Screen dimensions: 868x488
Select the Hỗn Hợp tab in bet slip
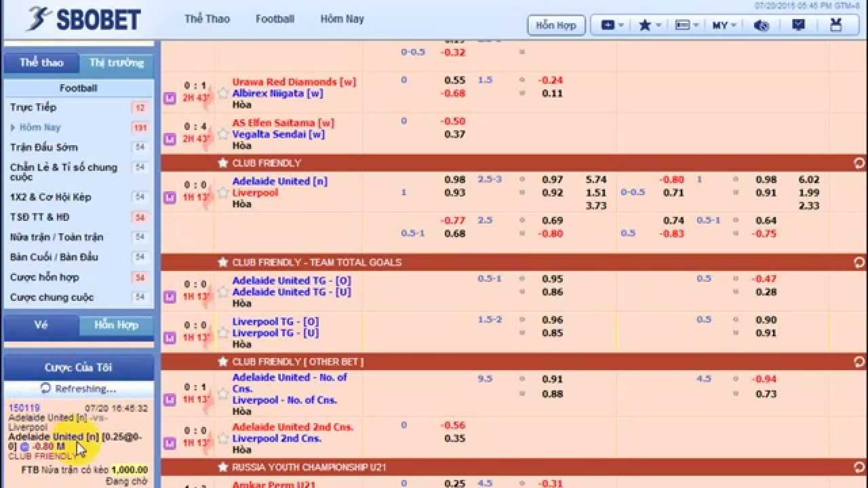[117, 325]
